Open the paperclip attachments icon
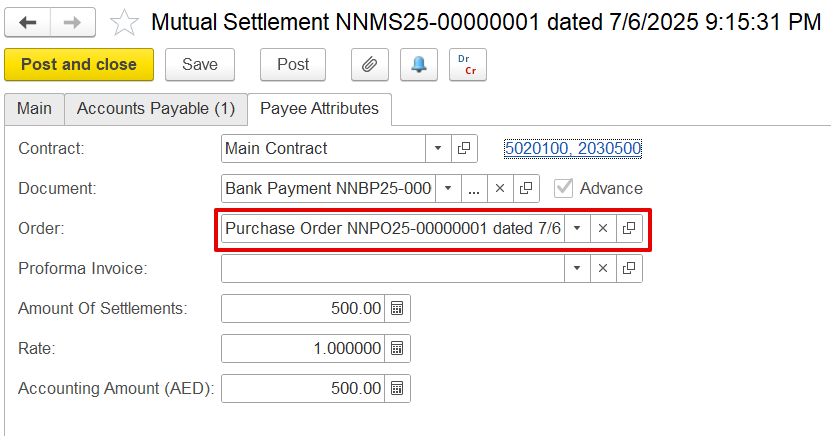Image resolution: width=831 pixels, height=436 pixels. [x=369, y=65]
